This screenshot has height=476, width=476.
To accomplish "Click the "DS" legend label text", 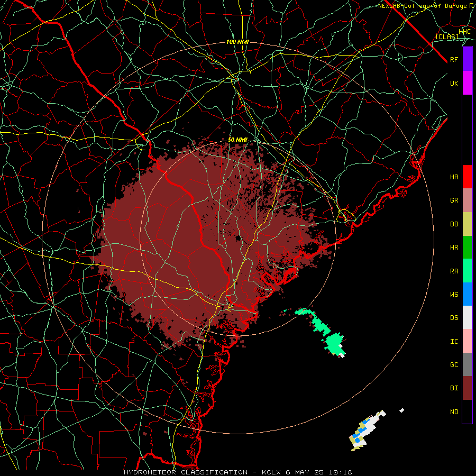I will [454, 318].
